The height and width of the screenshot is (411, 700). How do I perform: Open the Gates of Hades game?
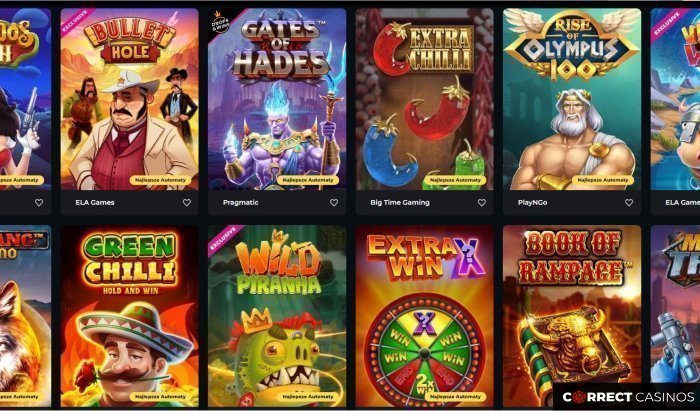(277, 99)
